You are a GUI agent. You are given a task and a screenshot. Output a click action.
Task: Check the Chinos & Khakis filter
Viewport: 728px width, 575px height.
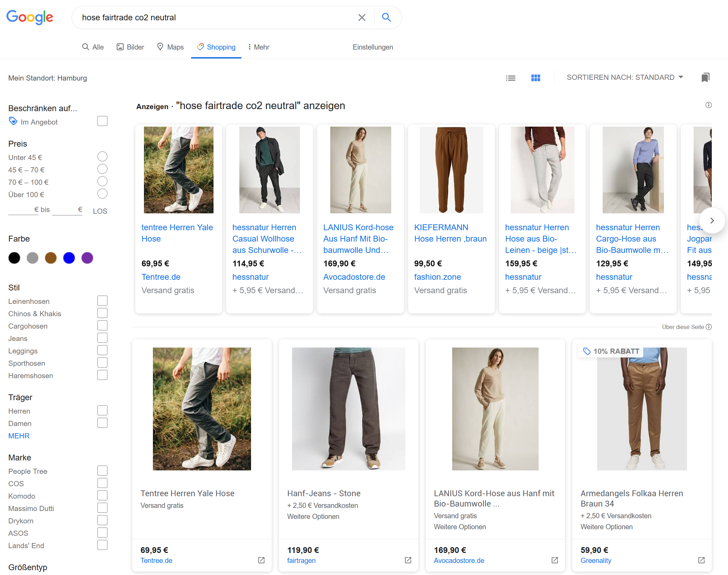(x=102, y=313)
